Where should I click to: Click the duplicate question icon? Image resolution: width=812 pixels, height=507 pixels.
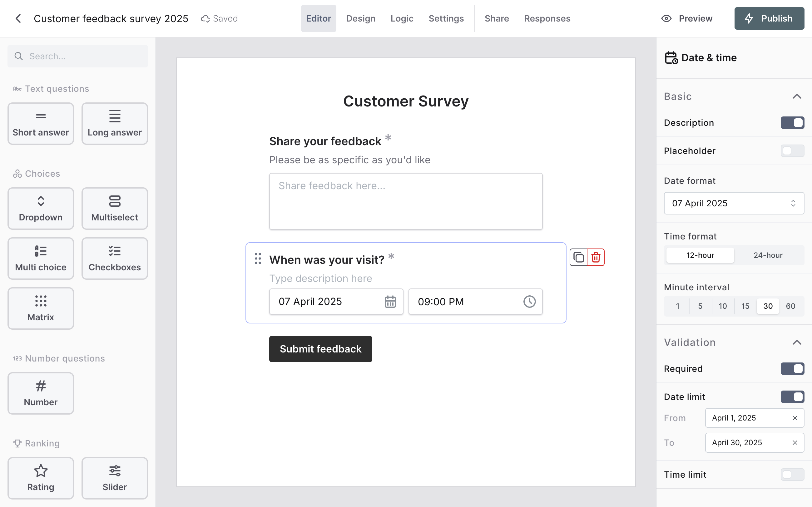[578, 258]
